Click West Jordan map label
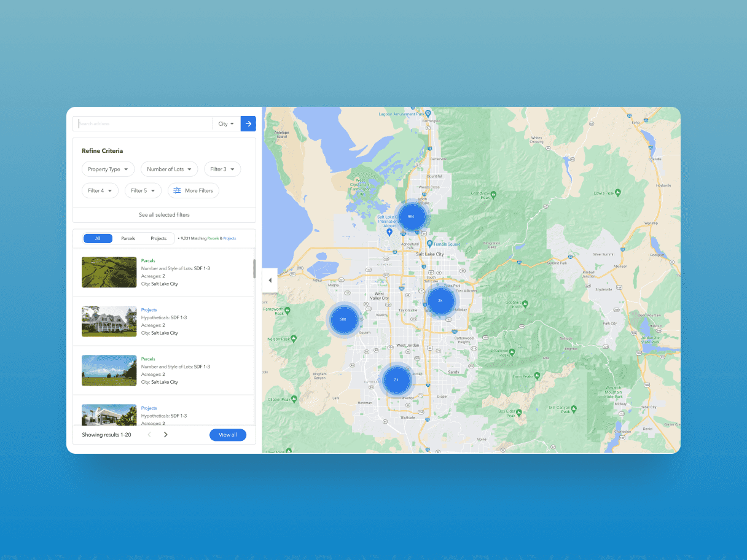Viewport: 747px width, 560px height. point(407,346)
